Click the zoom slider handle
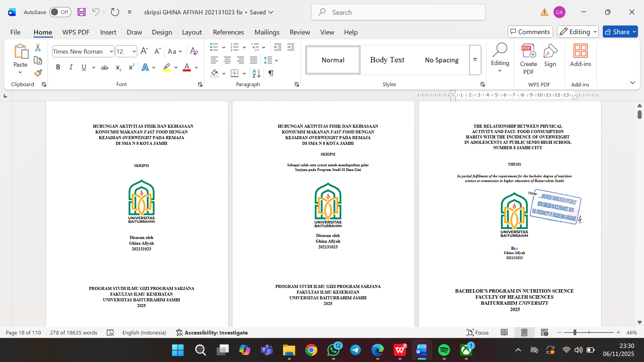The image size is (644, 362). tap(575, 333)
